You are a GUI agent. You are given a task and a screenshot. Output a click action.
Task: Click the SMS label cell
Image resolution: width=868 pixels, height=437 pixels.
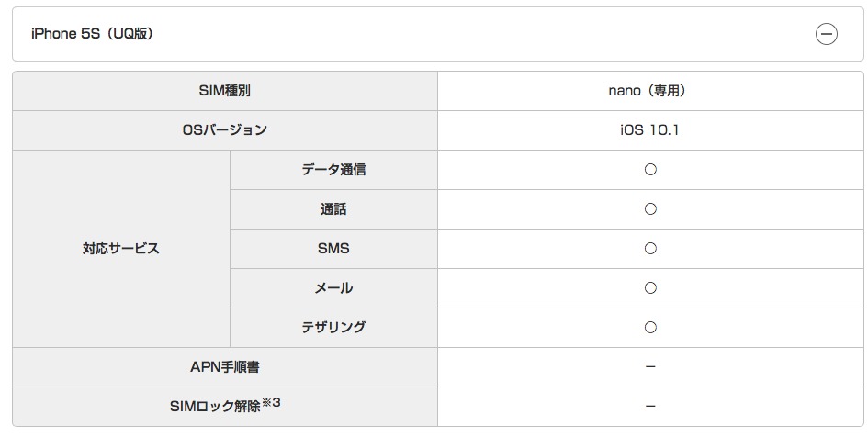point(333,249)
